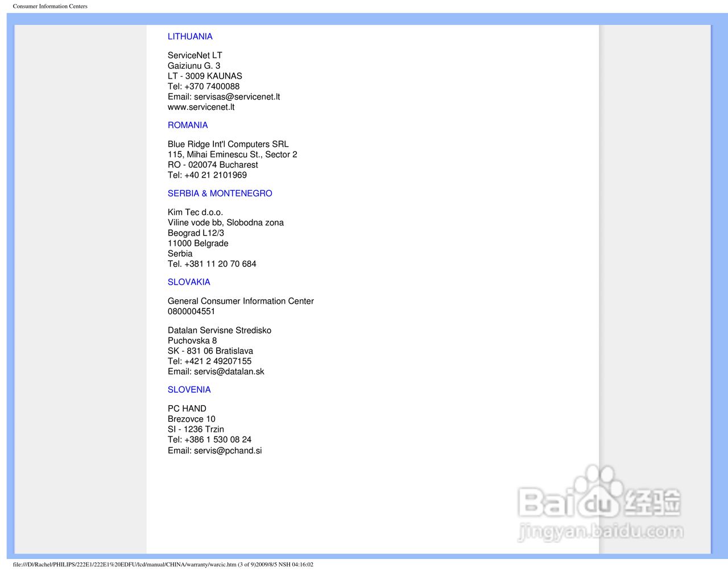Click the servis@datalan.sk email line
Image resolution: width=728 pixels, height=572 pixels.
point(216,372)
